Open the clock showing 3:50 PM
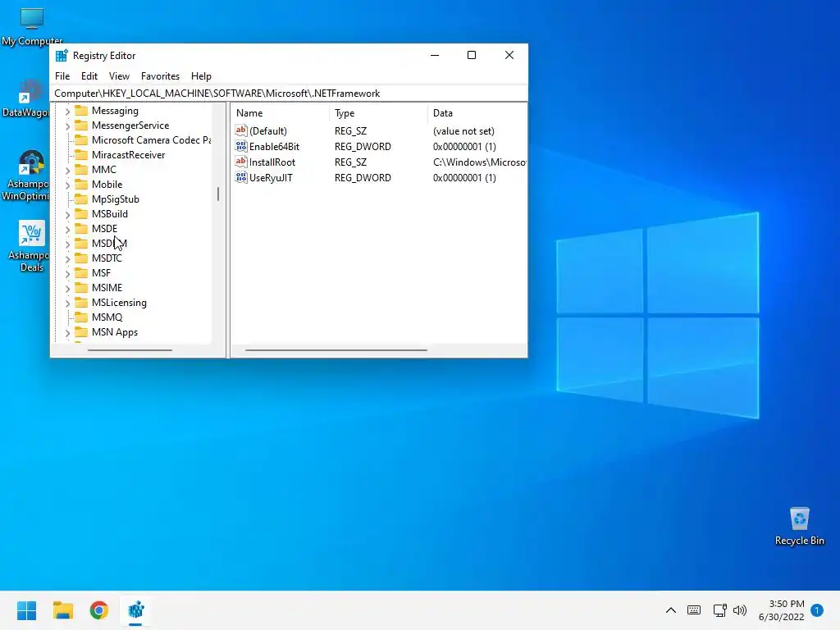Screen dimensions: 840x630 coord(782,610)
